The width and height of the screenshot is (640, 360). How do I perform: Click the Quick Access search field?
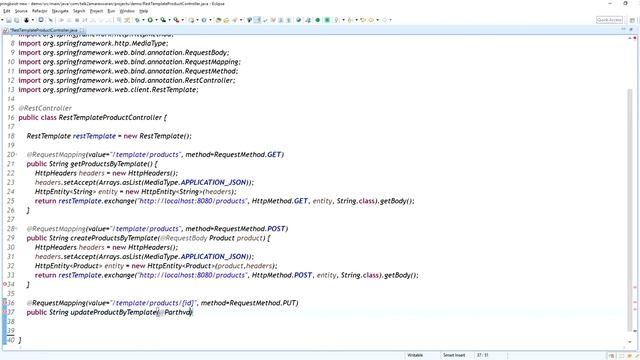click(x=609, y=20)
